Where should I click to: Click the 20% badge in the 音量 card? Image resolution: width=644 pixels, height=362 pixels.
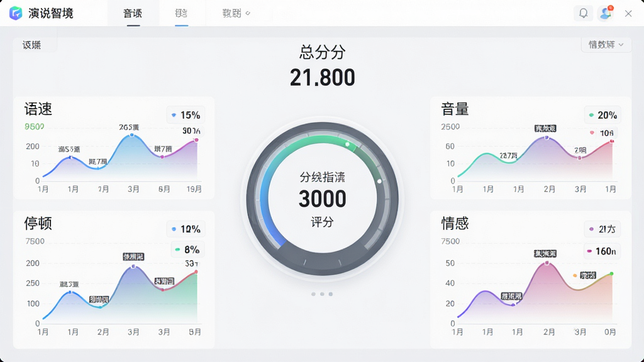(x=602, y=115)
